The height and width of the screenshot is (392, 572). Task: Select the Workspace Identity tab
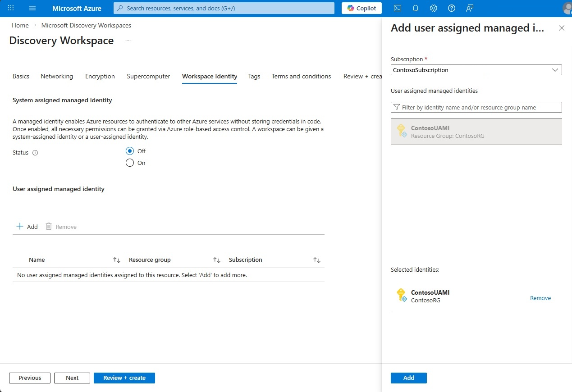click(210, 76)
